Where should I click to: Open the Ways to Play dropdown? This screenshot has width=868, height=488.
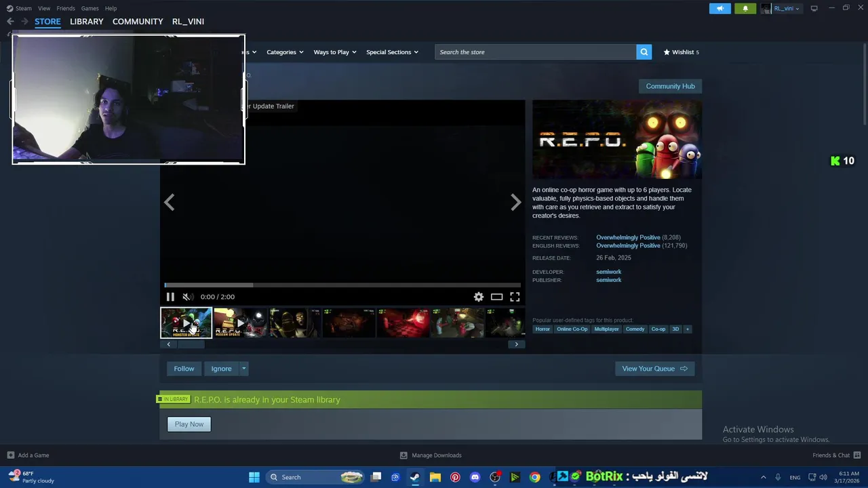click(x=335, y=52)
